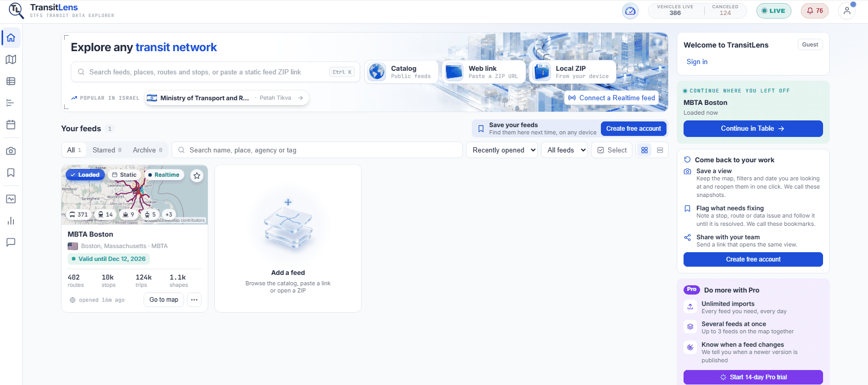The height and width of the screenshot is (385, 868).
Task: Click Go to map on MBTA Boston
Action: [164, 300]
